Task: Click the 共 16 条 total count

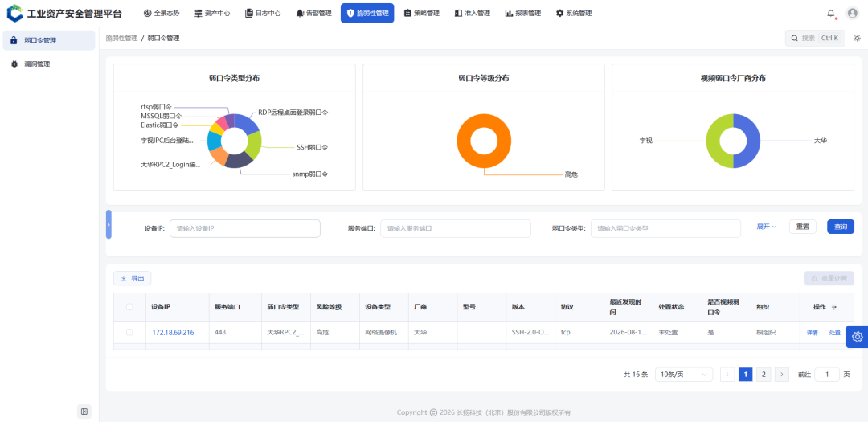Action: coord(636,375)
